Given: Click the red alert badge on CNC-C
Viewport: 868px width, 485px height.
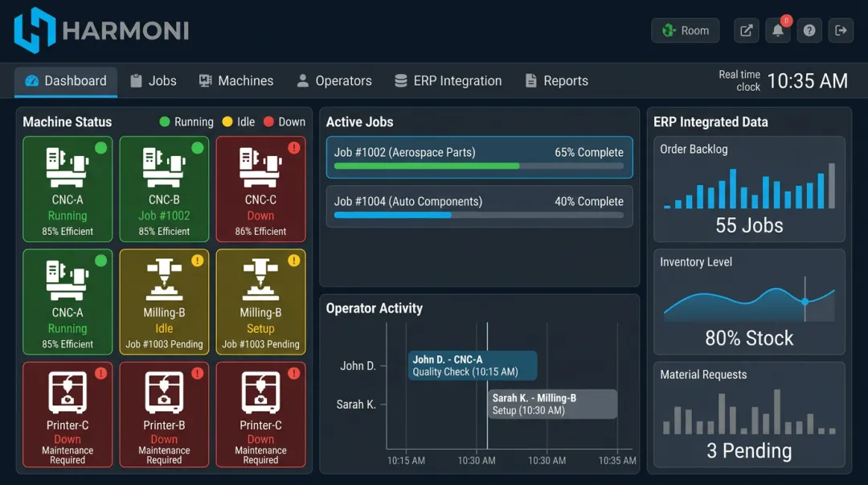Looking at the screenshot, I should (x=294, y=148).
